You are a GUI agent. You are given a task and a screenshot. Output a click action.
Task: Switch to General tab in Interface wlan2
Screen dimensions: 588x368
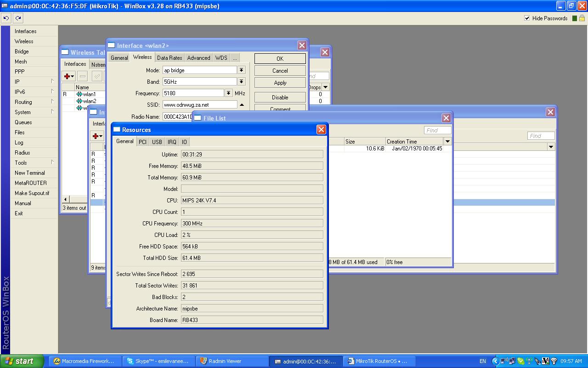coord(119,58)
